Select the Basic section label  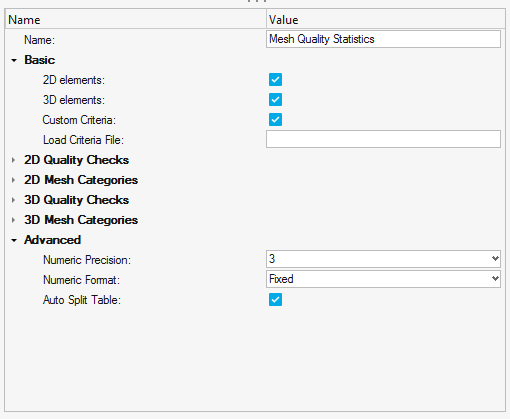pyautogui.click(x=40, y=60)
